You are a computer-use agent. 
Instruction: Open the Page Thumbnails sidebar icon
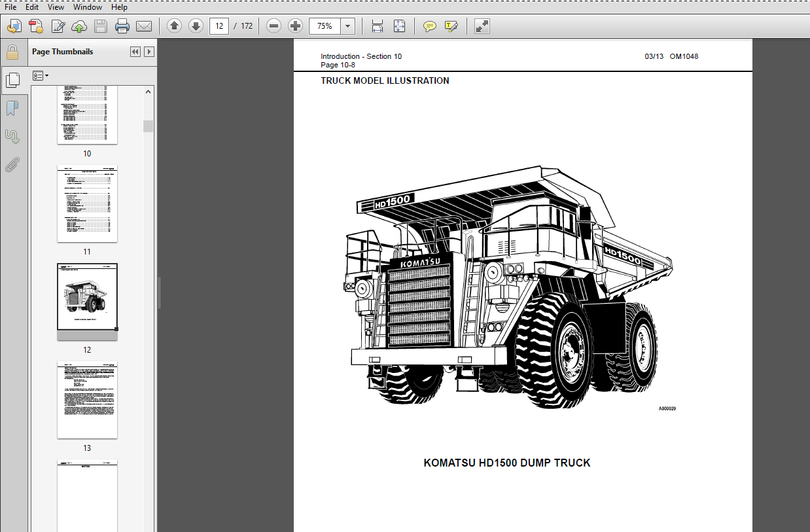(12, 80)
